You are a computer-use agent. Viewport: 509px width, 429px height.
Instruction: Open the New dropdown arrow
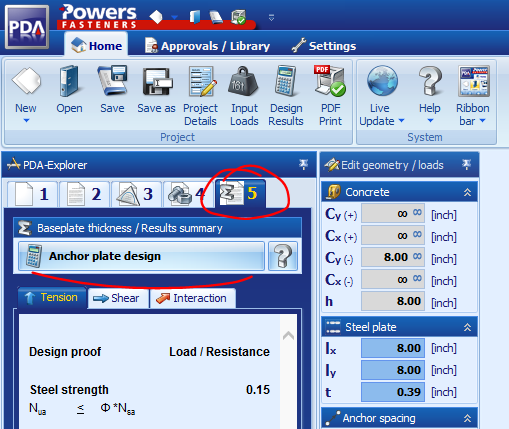(26, 121)
